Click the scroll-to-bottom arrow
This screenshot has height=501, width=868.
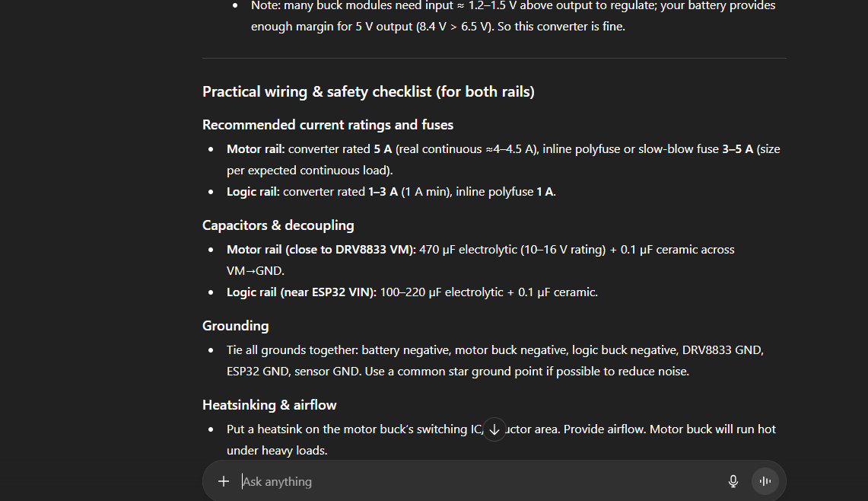[494, 429]
